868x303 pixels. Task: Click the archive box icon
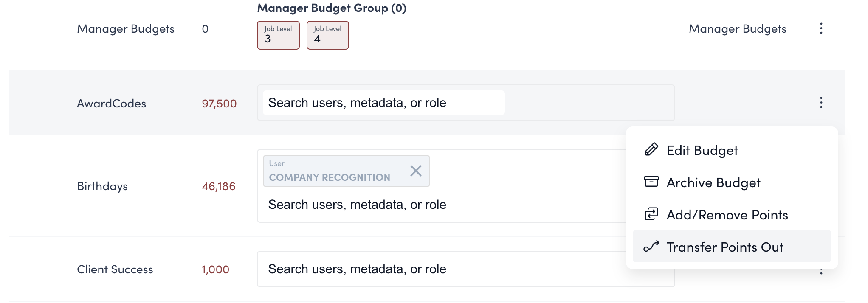651,182
